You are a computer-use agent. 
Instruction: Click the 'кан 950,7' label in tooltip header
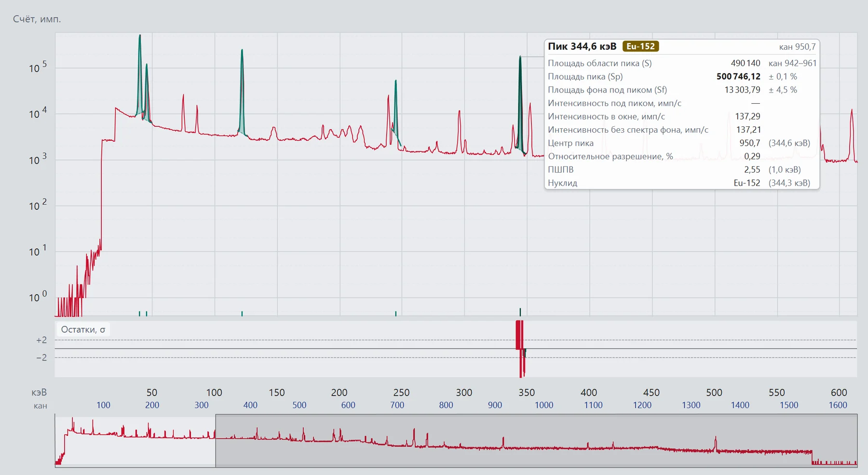(797, 47)
